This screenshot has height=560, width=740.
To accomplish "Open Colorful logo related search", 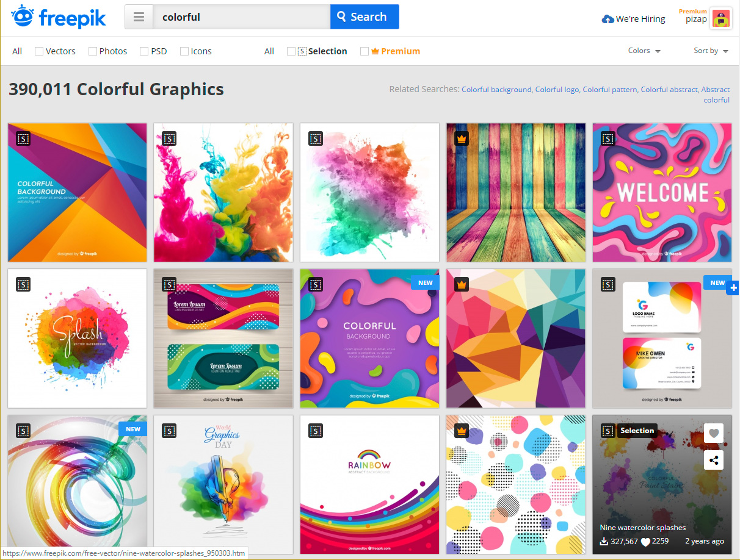I will [x=557, y=90].
